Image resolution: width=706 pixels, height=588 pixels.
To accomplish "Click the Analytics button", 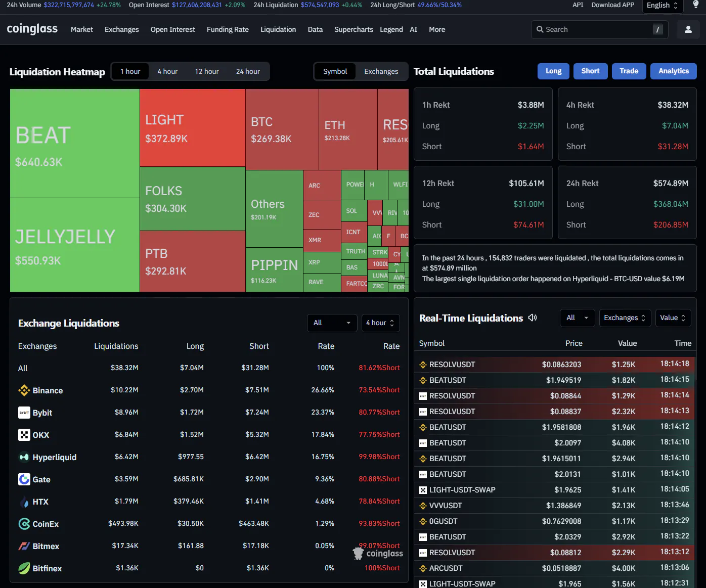I will [674, 71].
